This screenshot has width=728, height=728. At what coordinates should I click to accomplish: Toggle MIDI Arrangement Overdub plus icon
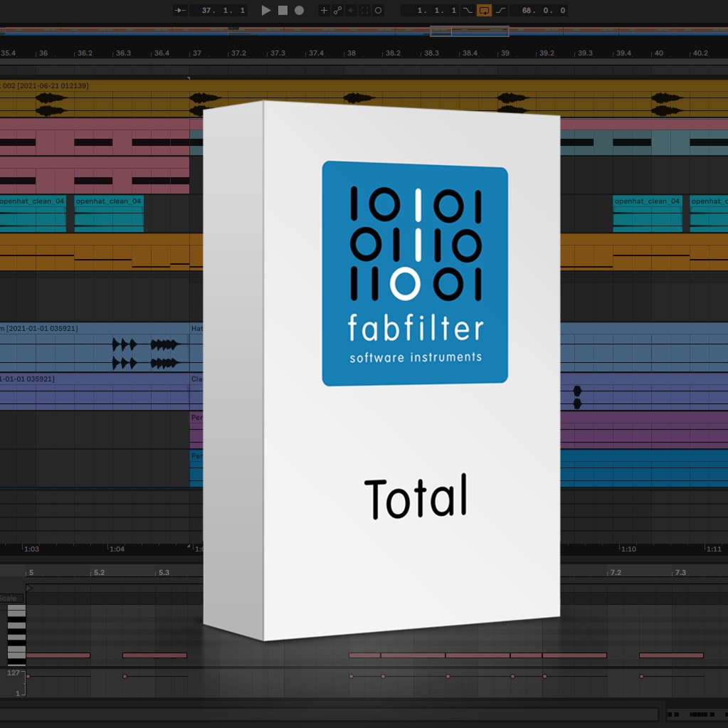(324, 11)
